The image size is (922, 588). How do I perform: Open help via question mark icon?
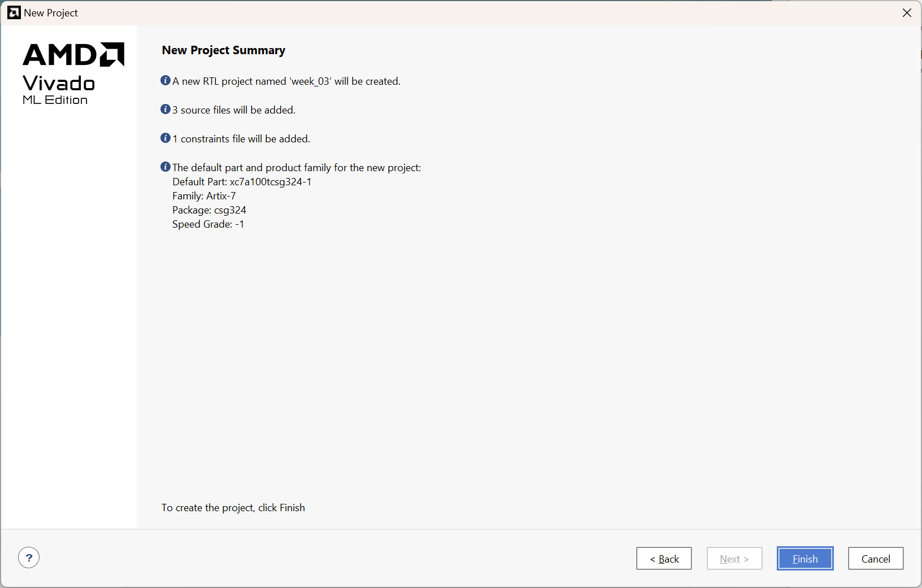[x=29, y=557]
